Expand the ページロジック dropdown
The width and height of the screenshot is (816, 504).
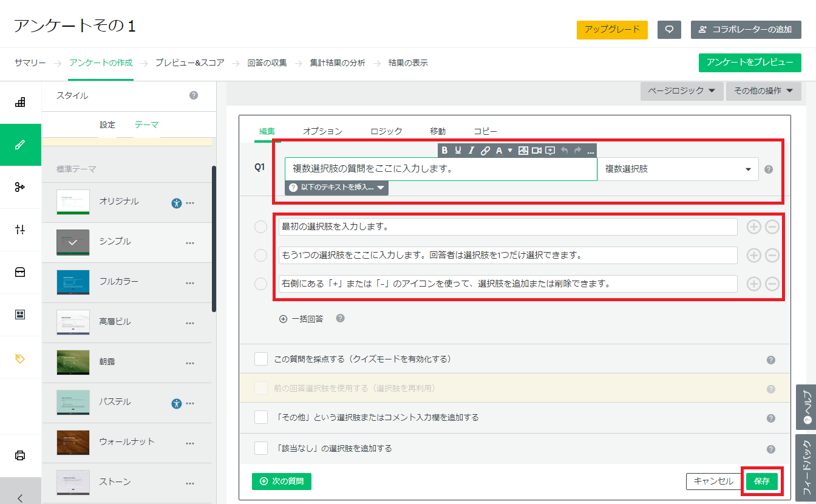point(681,91)
